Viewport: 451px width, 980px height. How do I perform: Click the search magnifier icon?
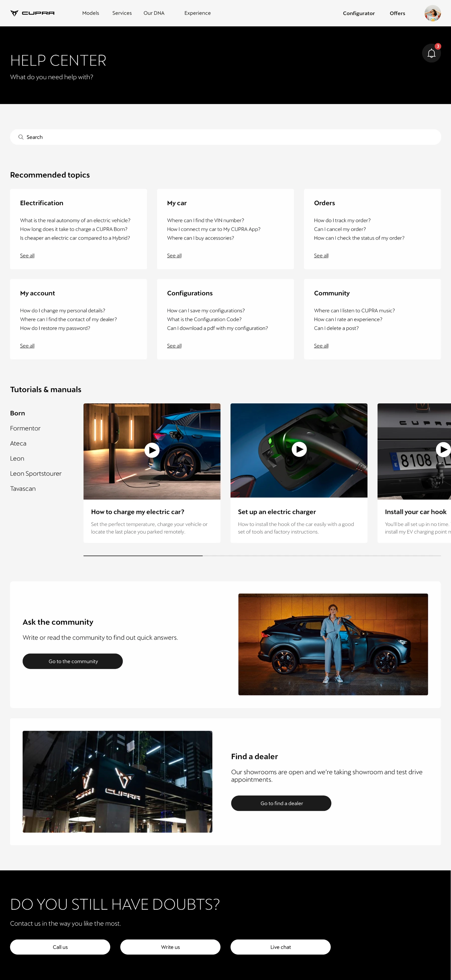coord(21,137)
